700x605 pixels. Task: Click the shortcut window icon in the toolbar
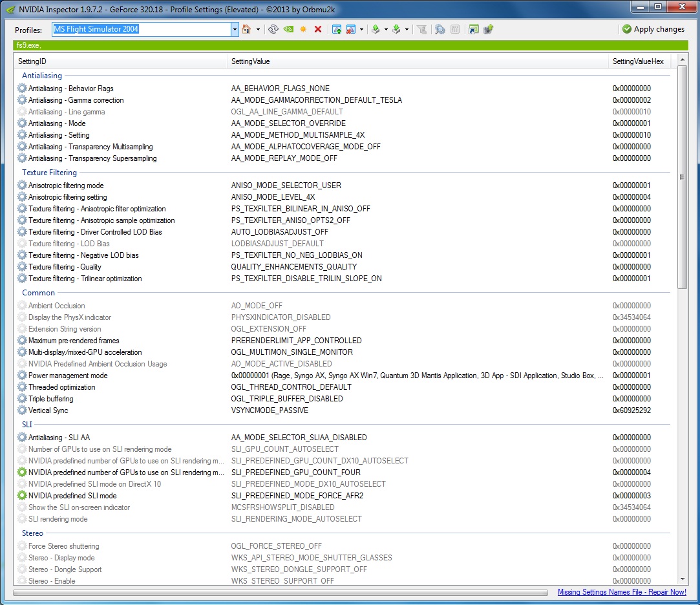click(x=473, y=30)
